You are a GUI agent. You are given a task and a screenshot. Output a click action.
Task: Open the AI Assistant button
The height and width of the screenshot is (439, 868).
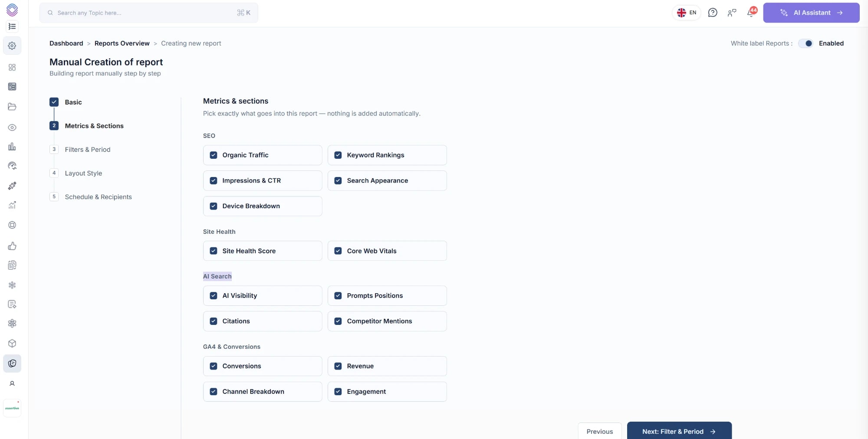(811, 13)
